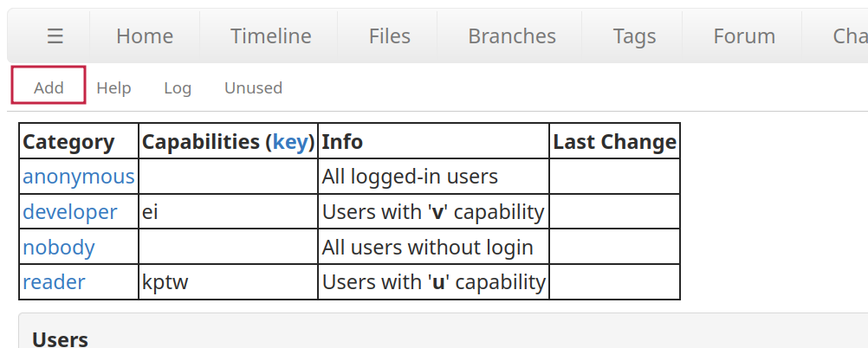Viewport: 868px width, 348px height.
Task: Open the hamburger menu icon
Action: tap(55, 36)
